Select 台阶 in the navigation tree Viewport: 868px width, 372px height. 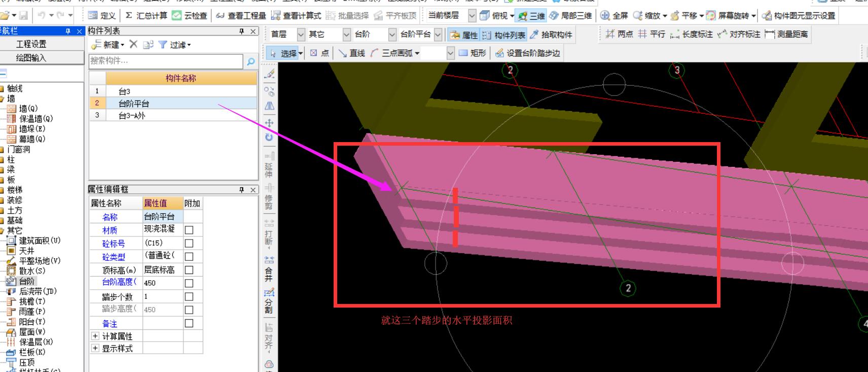[x=27, y=281]
